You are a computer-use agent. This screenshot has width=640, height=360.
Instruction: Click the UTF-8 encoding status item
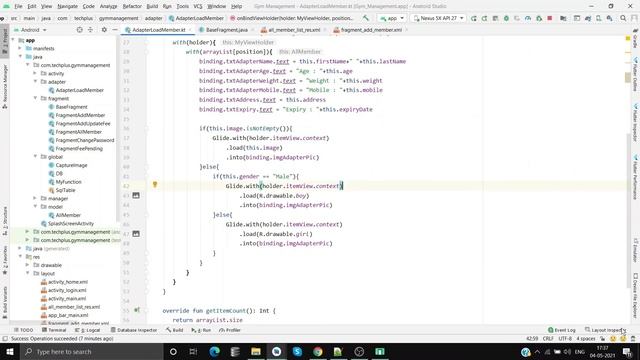[x=565, y=338]
